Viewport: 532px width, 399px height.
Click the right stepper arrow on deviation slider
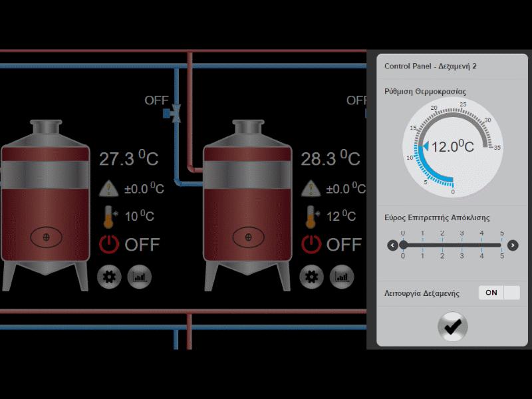(x=512, y=245)
